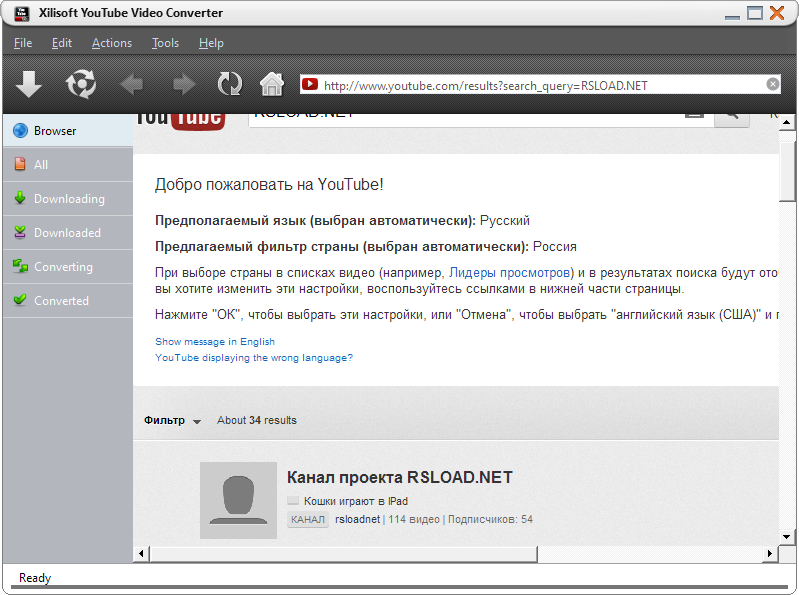Go forward with the right arrow icon
799x595 pixels.
click(x=184, y=84)
